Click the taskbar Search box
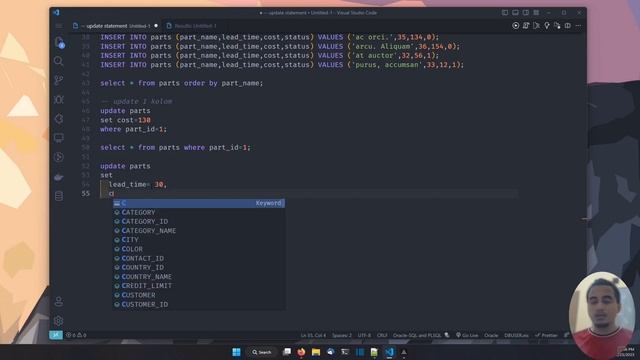Screen dimensions: 640x360 point(262,352)
